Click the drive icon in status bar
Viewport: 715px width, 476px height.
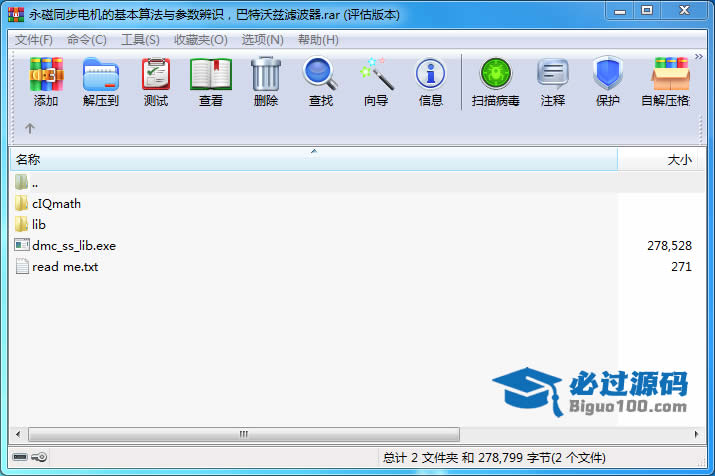click(20, 457)
